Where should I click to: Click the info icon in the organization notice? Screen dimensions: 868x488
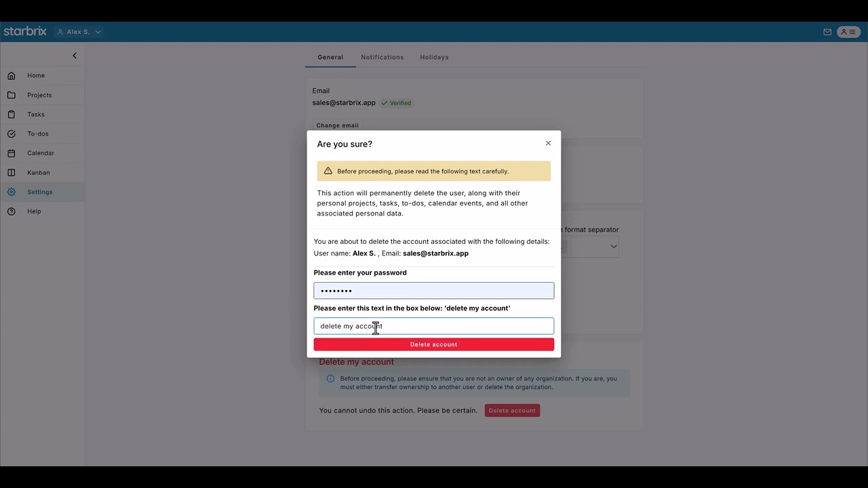(x=331, y=379)
